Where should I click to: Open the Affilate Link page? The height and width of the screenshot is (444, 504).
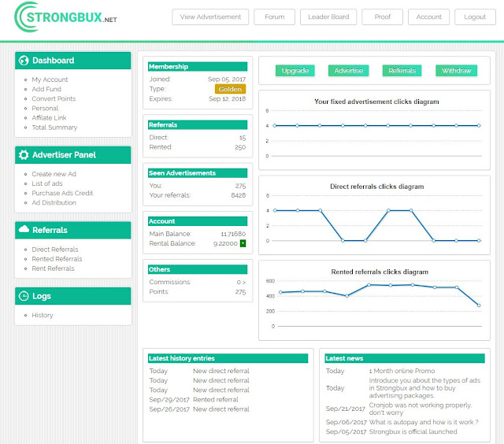pyautogui.click(x=49, y=118)
